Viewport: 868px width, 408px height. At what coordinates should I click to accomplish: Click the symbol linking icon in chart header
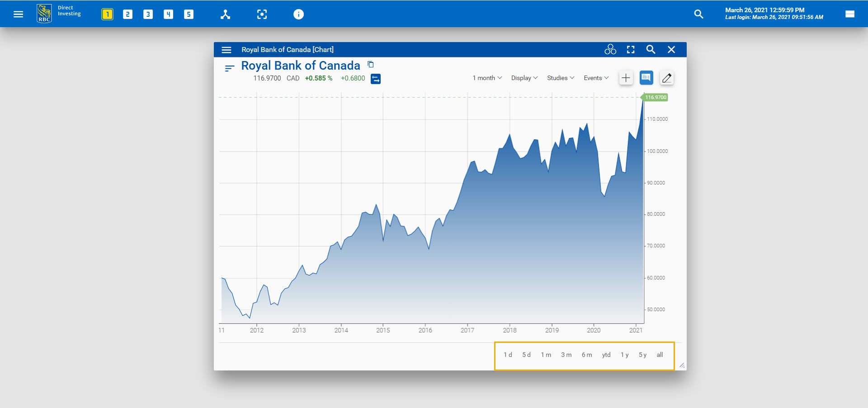(610, 49)
